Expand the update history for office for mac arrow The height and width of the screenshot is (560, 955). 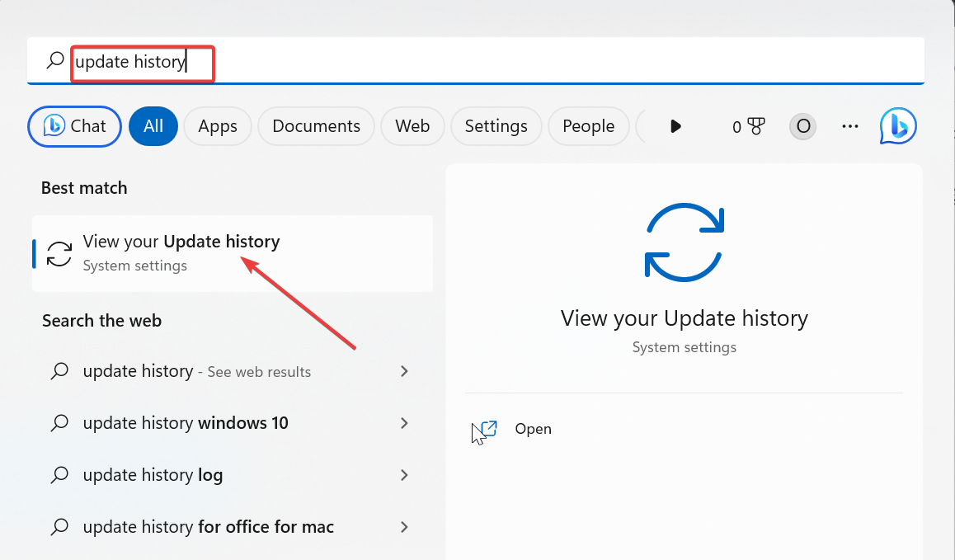pyautogui.click(x=404, y=526)
